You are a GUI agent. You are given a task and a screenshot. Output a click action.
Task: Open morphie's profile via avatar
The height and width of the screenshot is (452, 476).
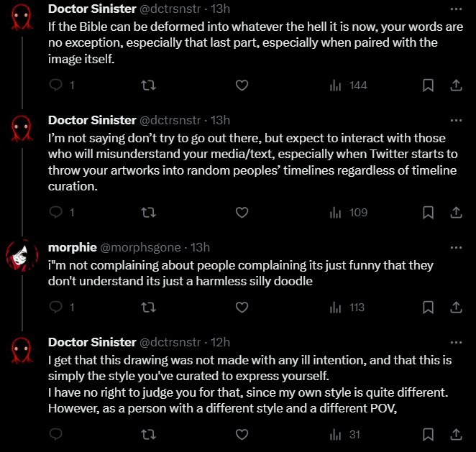click(x=22, y=255)
